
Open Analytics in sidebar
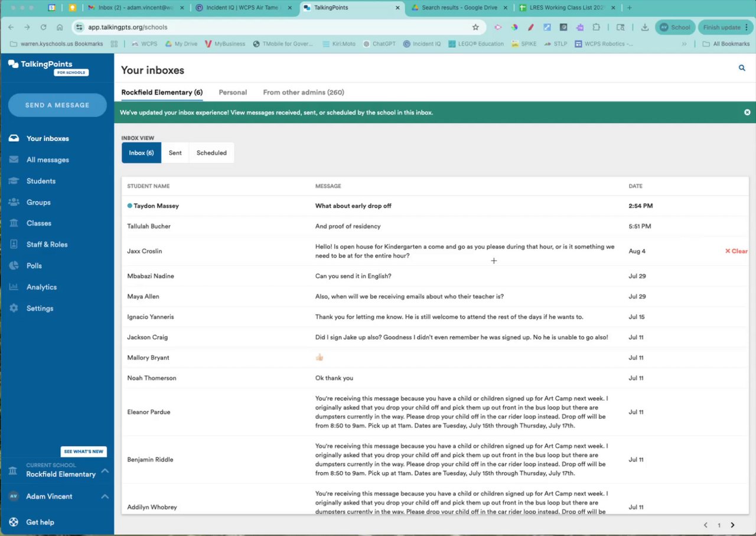point(41,287)
